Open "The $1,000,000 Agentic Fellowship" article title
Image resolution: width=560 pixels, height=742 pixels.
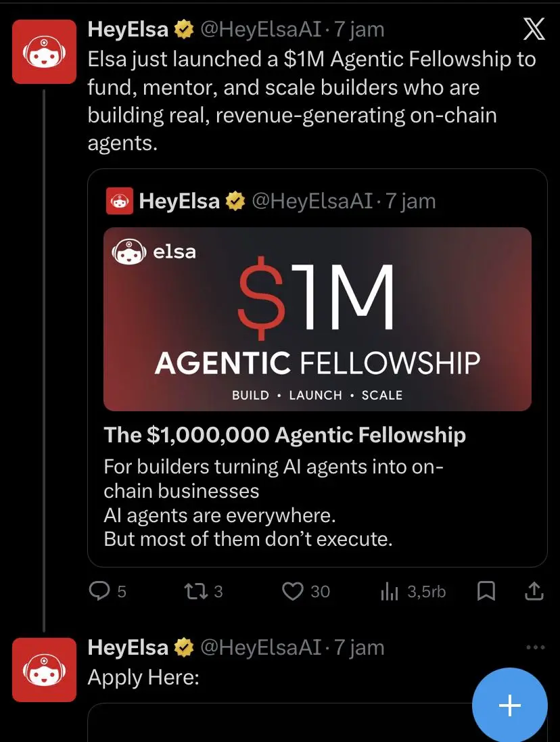click(285, 435)
